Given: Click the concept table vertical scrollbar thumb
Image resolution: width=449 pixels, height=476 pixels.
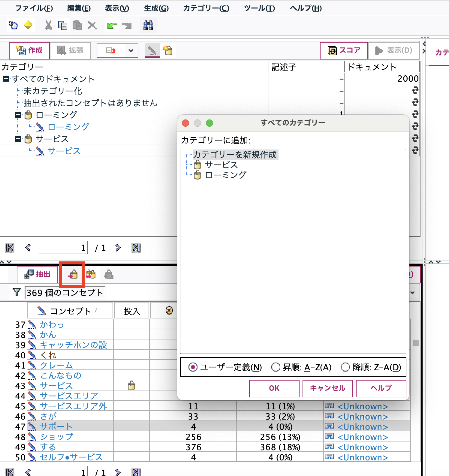Looking at the screenshot, I should click(416, 343).
